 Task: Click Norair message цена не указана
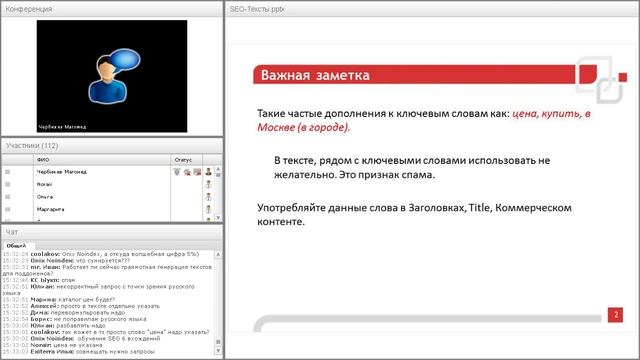tap(52, 345)
